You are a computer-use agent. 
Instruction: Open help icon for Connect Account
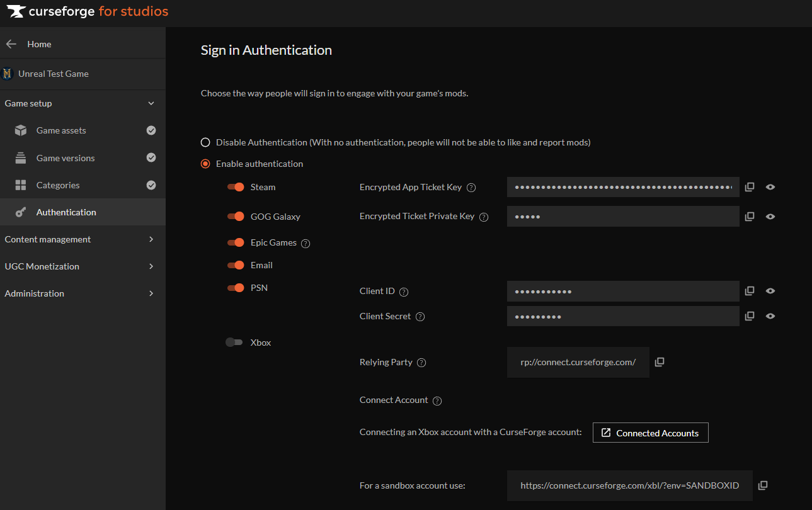pyautogui.click(x=437, y=401)
